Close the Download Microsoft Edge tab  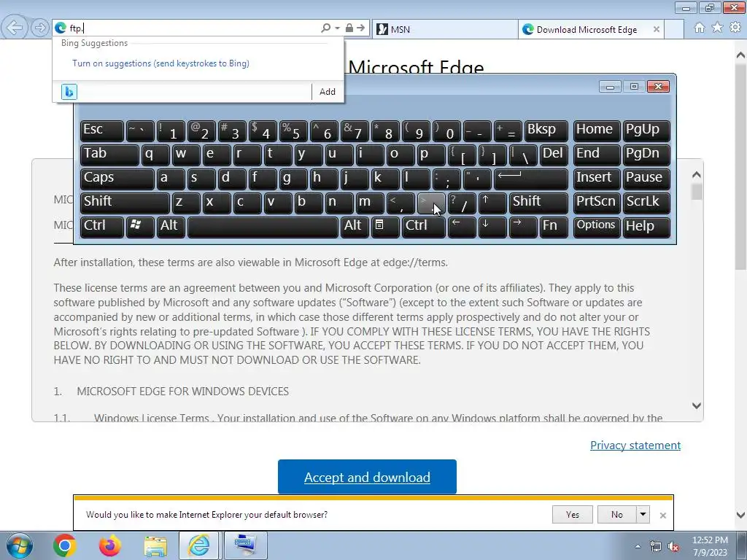pos(657,29)
